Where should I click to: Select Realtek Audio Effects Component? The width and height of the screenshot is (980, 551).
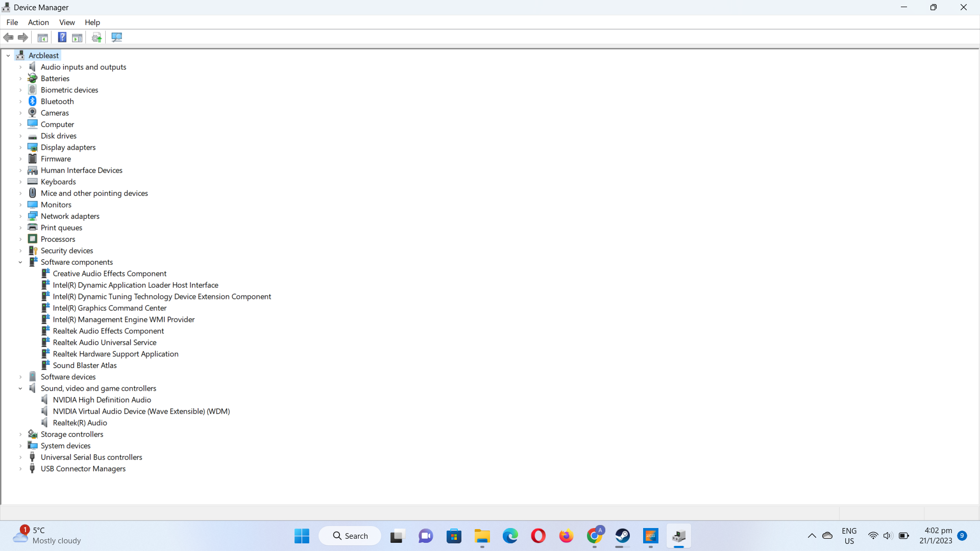click(x=109, y=331)
